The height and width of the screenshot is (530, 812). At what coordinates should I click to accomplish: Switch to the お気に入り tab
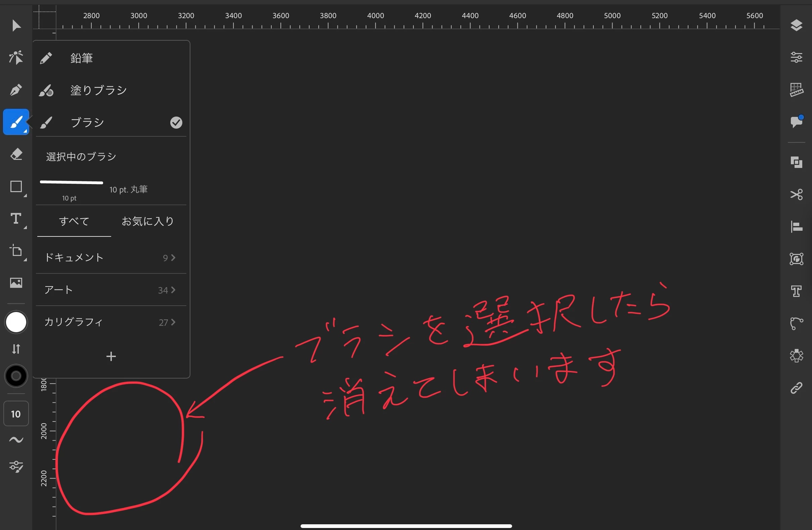point(148,221)
